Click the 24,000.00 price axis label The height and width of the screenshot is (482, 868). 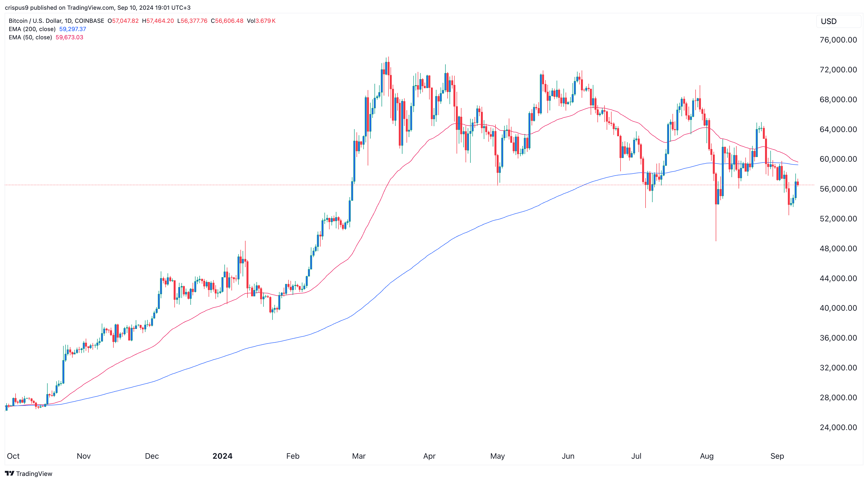[838, 427]
